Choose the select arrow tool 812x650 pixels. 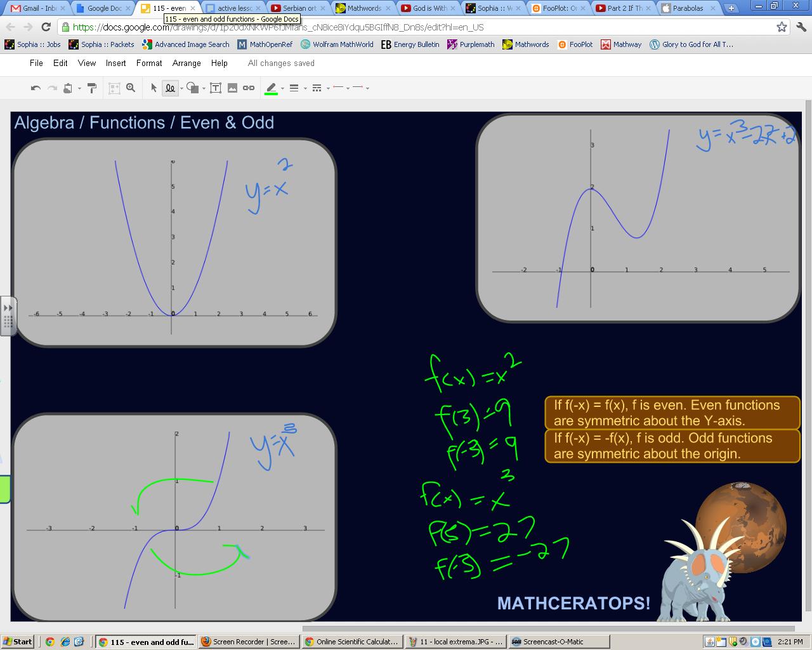154,88
